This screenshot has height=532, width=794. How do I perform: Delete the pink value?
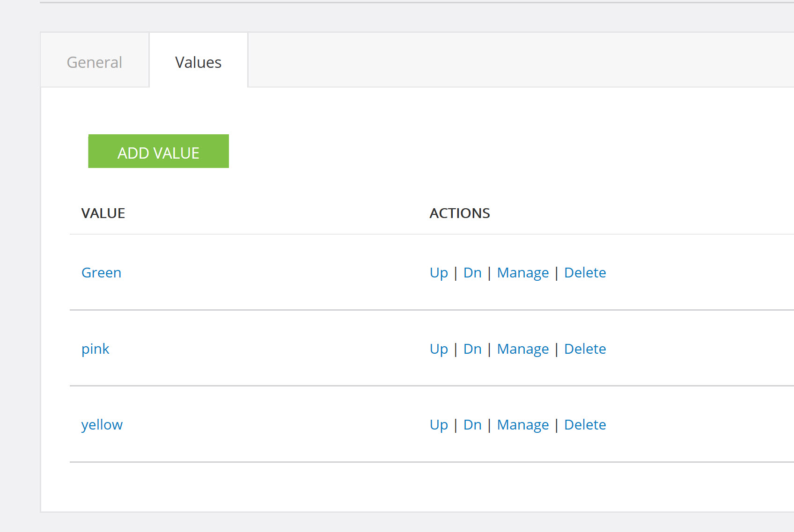(x=585, y=349)
